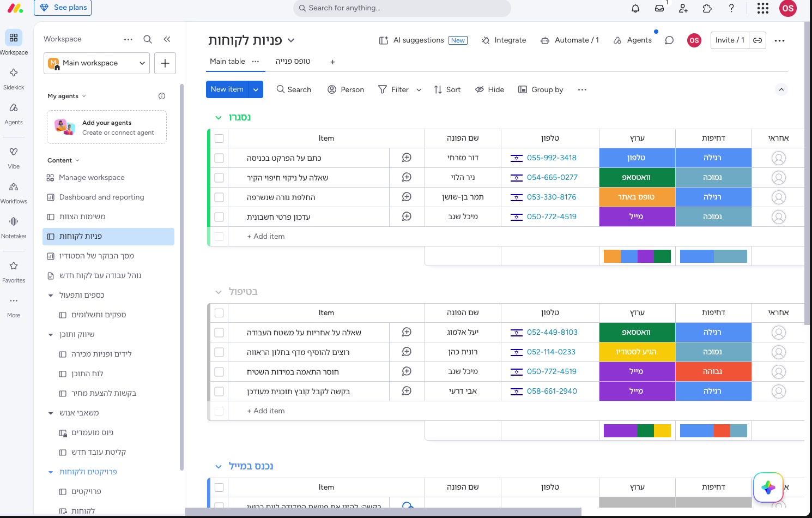The height and width of the screenshot is (518, 812).
Task: Open board options three-dot menu
Action: pyautogui.click(x=779, y=40)
